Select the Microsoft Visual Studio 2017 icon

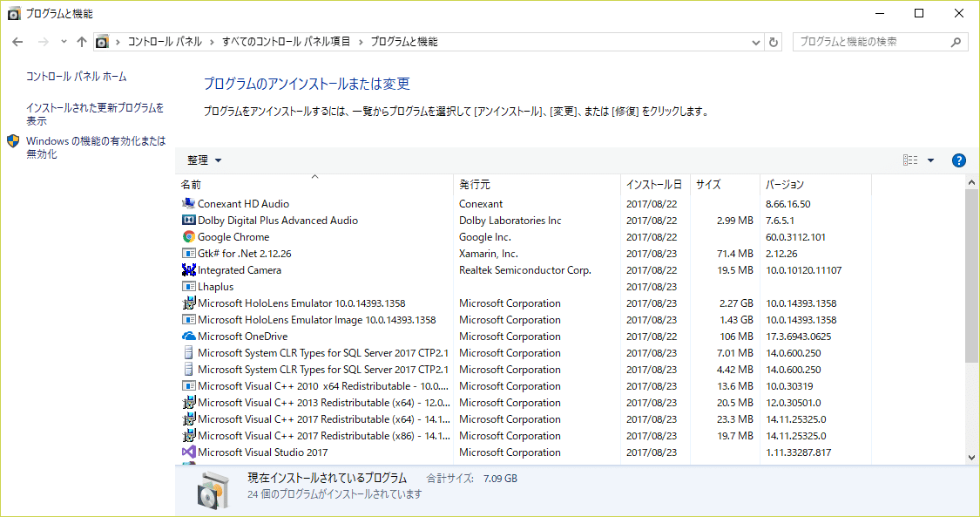(x=188, y=452)
